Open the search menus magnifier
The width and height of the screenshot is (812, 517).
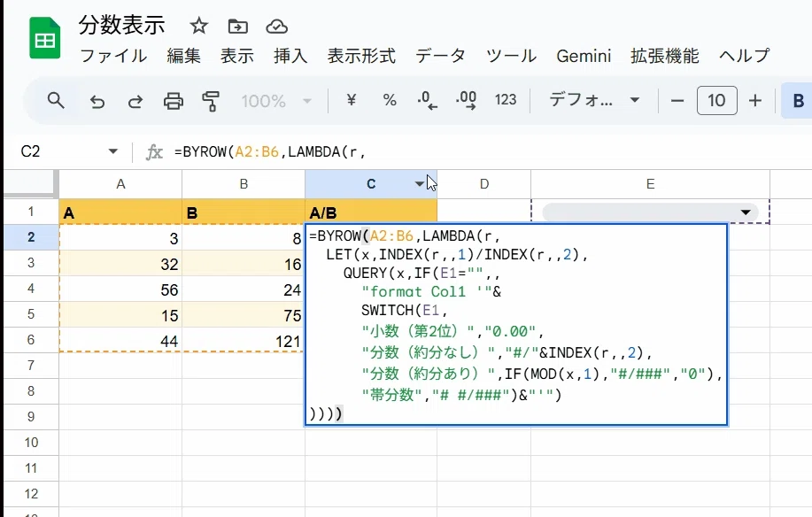pyautogui.click(x=56, y=100)
